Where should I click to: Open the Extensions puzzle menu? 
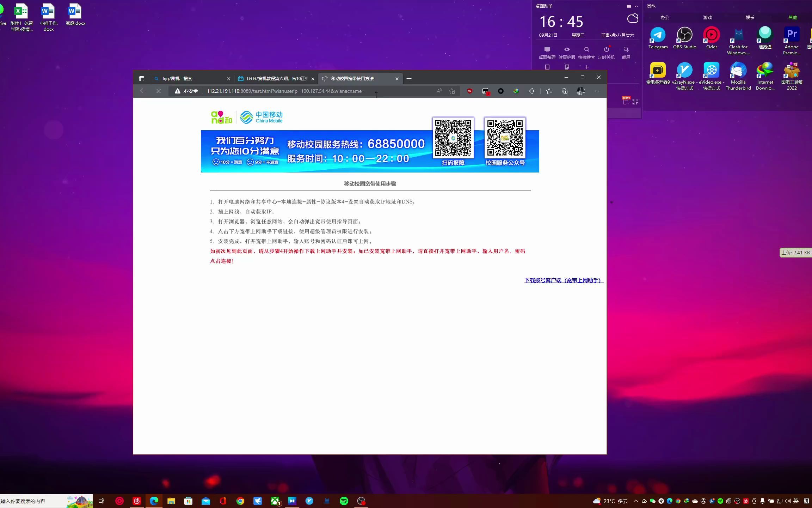pos(532,91)
